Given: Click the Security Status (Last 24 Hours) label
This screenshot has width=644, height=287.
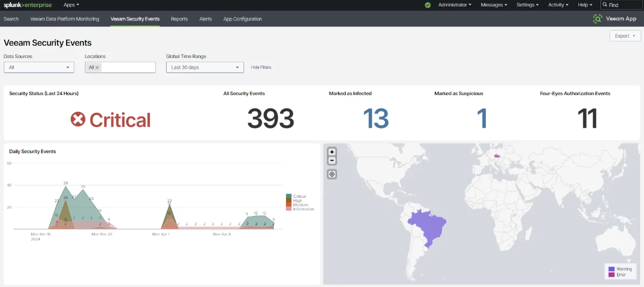Looking at the screenshot, I should (44, 94).
